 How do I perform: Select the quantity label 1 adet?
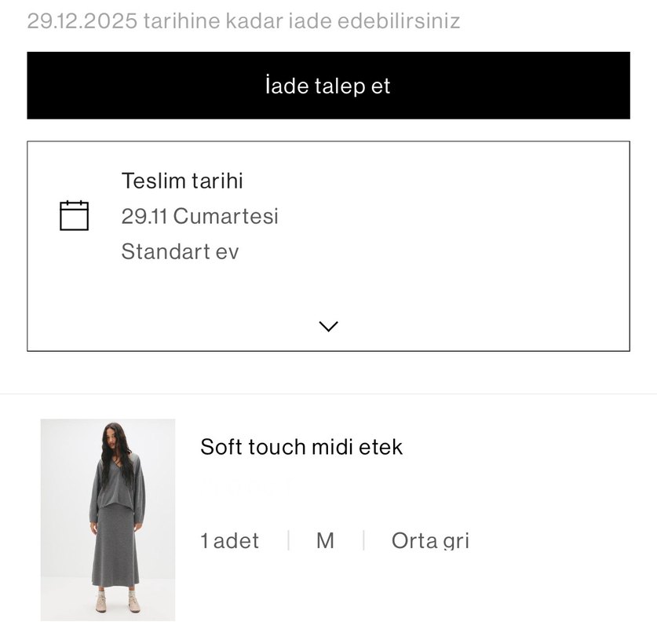coord(229,540)
